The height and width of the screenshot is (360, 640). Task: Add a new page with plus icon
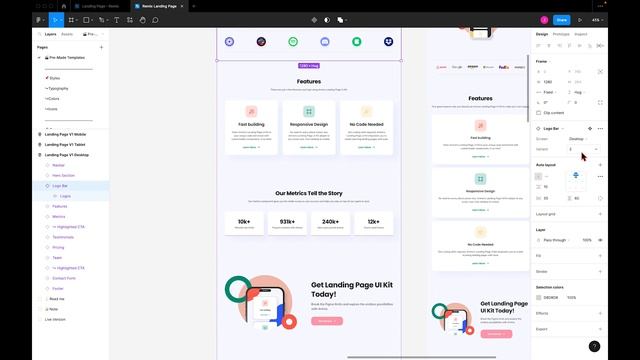pyautogui.click(x=101, y=47)
